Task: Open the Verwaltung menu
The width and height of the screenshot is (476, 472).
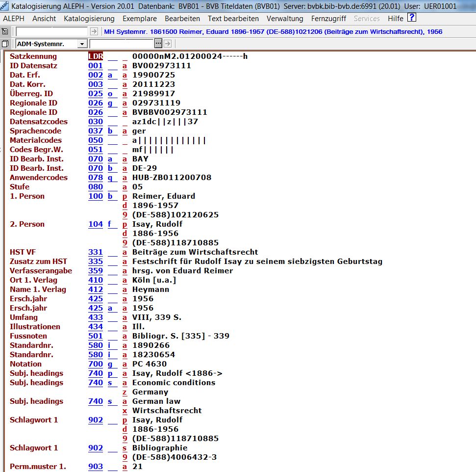Action: click(x=285, y=19)
